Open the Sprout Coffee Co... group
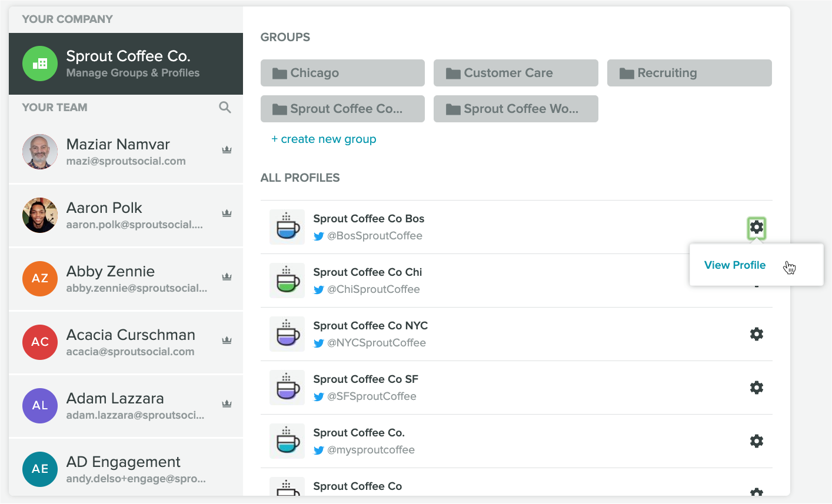Image resolution: width=832 pixels, height=504 pixels. click(342, 109)
